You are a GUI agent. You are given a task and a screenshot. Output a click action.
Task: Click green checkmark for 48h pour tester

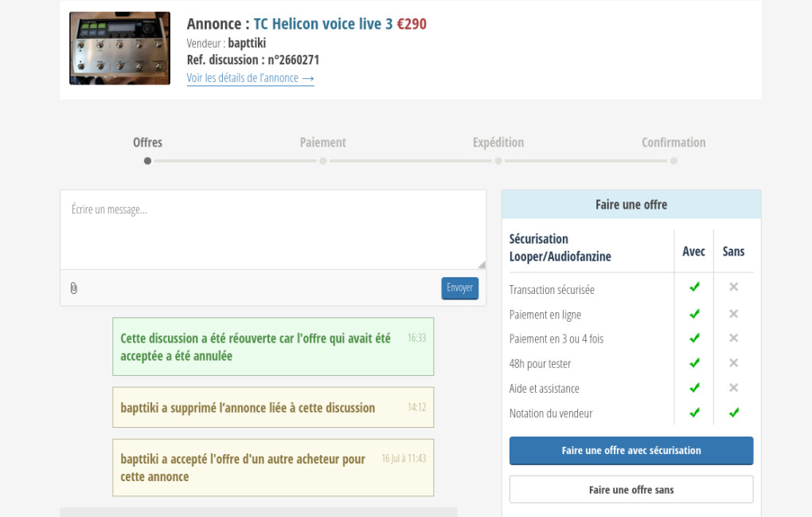click(x=694, y=363)
